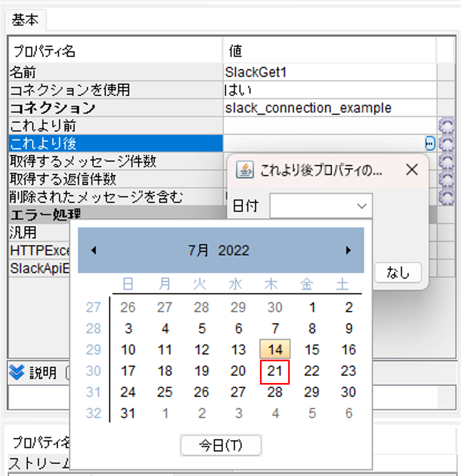
Task: Select July 9 in the calendar
Action: tap(349, 328)
